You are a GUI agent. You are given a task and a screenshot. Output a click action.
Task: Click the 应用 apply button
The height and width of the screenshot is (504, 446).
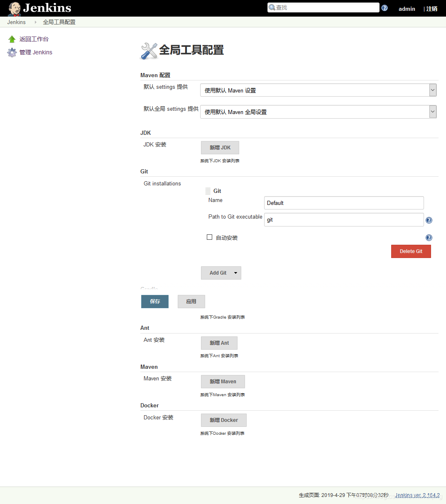tap(191, 302)
